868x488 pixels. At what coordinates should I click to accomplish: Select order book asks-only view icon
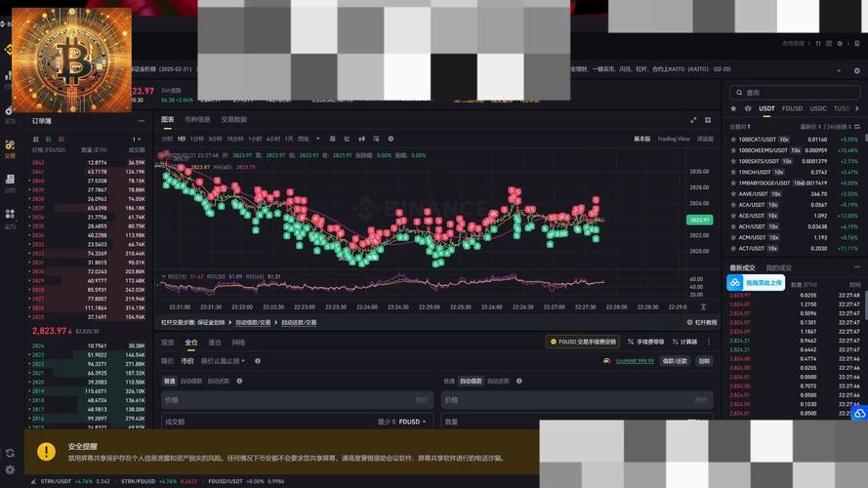coord(62,139)
